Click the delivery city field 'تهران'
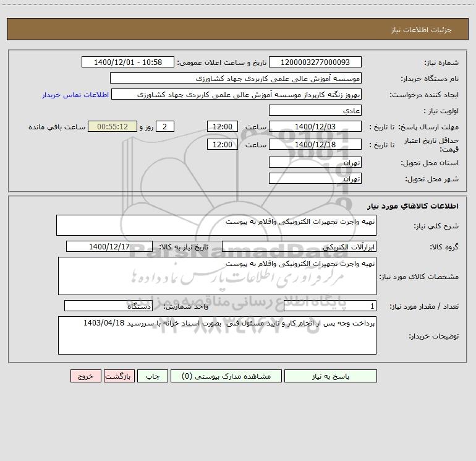This screenshot has height=461, width=476. (315, 178)
